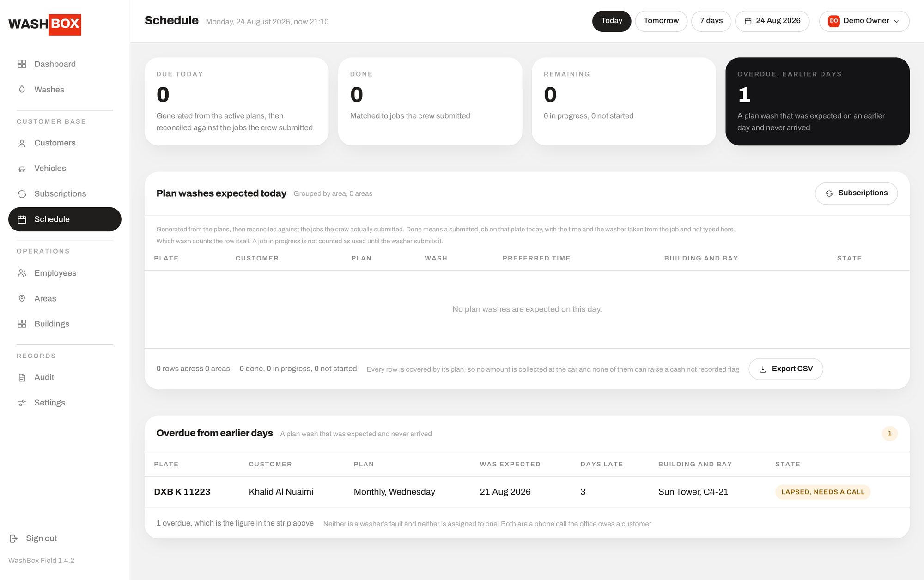Click the Due Today summary card
The width and height of the screenshot is (924, 580).
pyautogui.click(x=237, y=102)
